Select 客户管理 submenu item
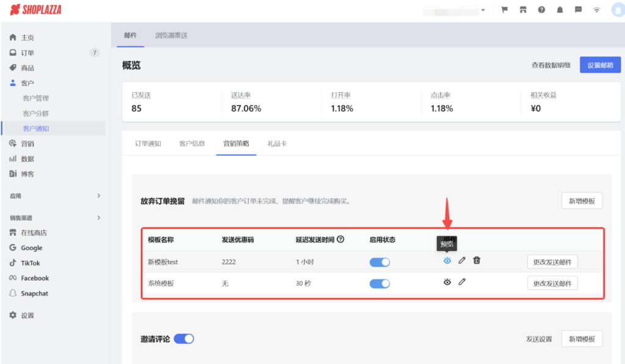The height and width of the screenshot is (364, 625). (35, 98)
